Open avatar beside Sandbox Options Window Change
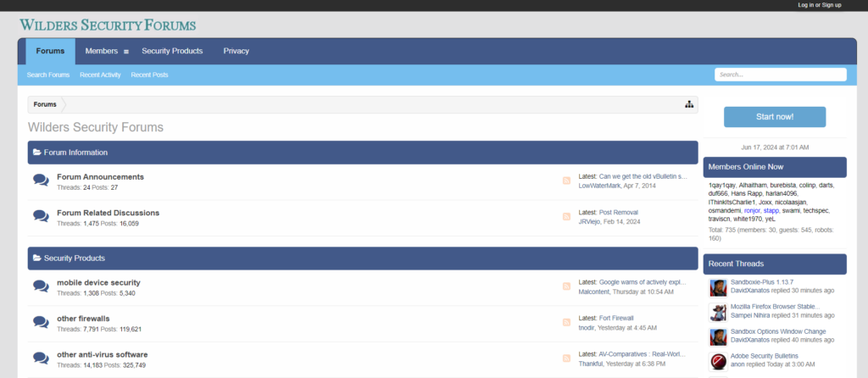The image size is (868, 378). pos(718,336)
